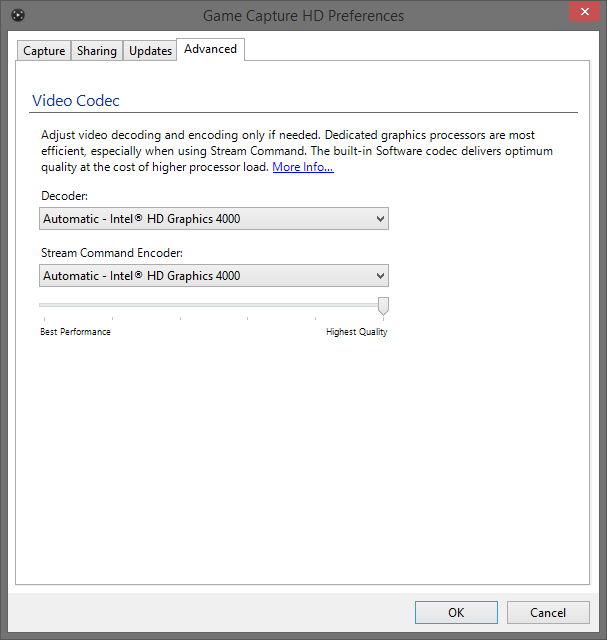Click the Highest Quality slider label
Screen dimensions: 607x640
click(356, 332)
